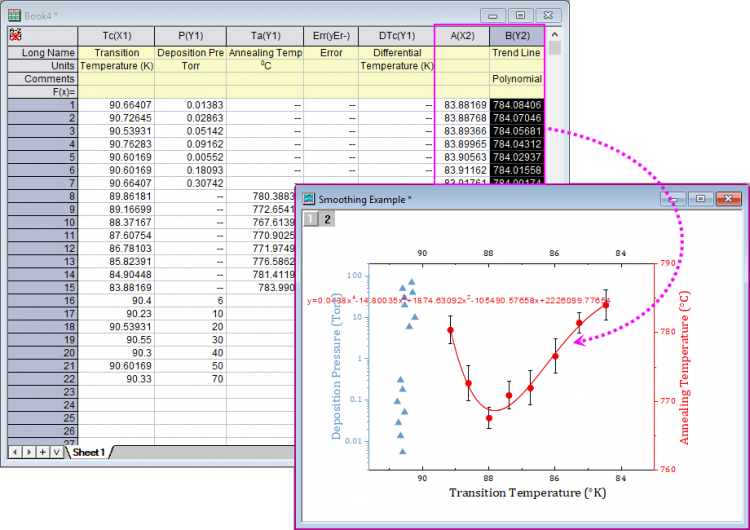Viewport: 750px width, 530px height.
Task: Select the B(Y2) column header
Action: pos(516,35)
